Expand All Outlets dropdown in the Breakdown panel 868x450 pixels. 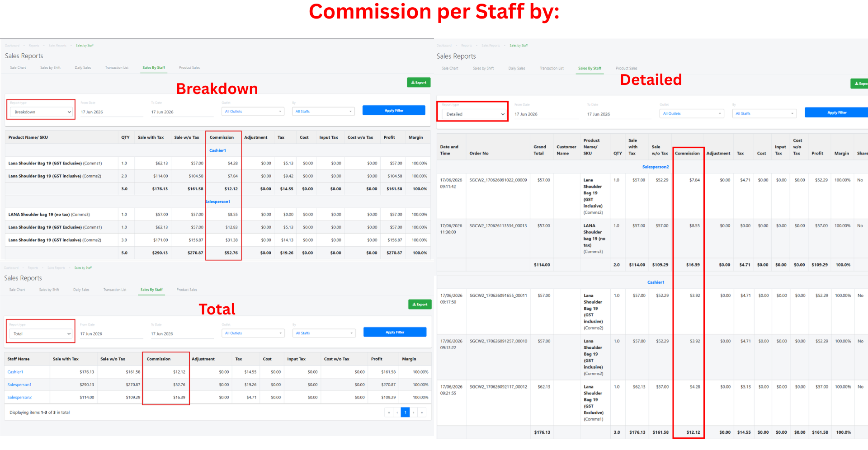coord(253,111)
